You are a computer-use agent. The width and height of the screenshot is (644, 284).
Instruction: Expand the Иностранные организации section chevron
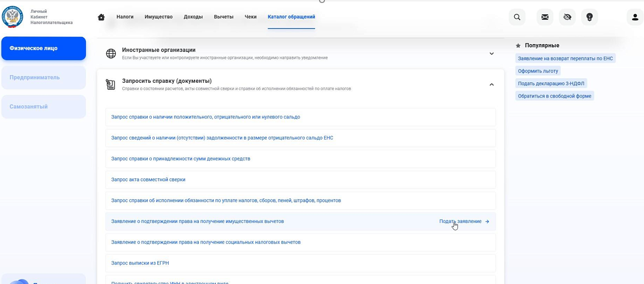[x=491, y=54]
